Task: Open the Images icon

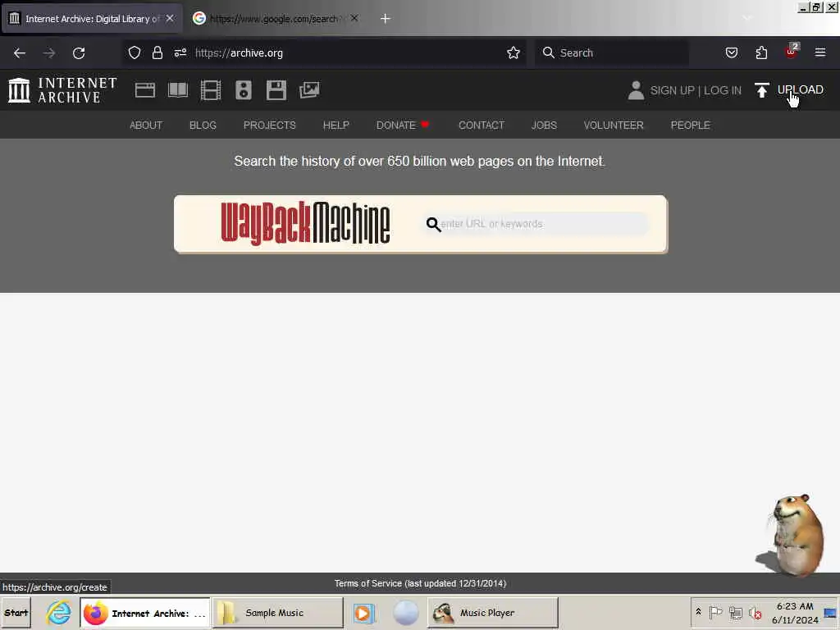Action: pos(309,90)
